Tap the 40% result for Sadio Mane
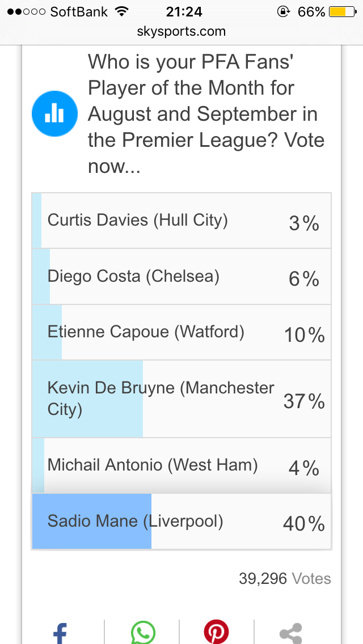Viewport: 363px width, 644px height. pos(303,523)
